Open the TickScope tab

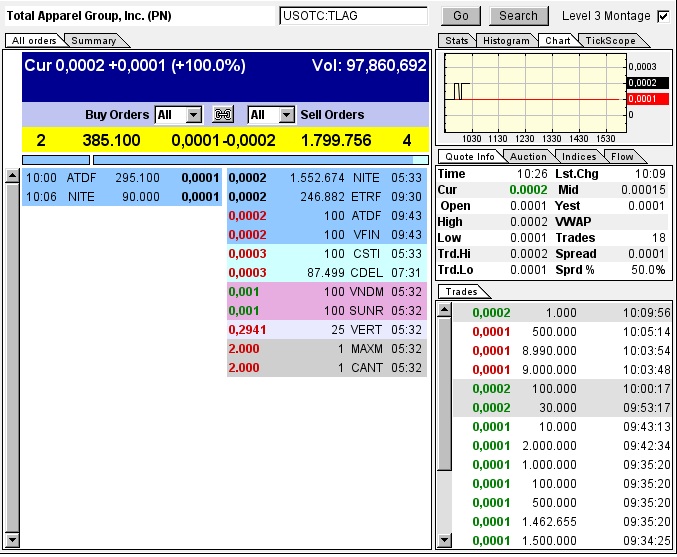click(611, 41)
